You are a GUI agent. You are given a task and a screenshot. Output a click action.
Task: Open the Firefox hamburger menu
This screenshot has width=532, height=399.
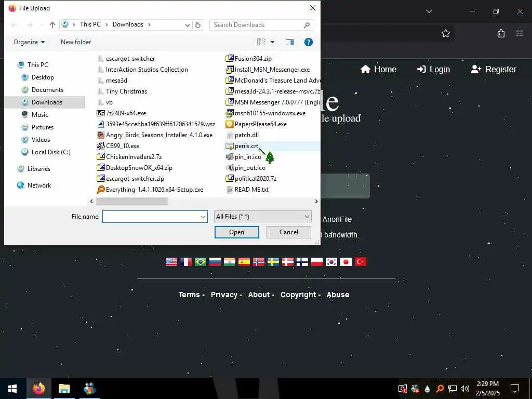point(520,33)
